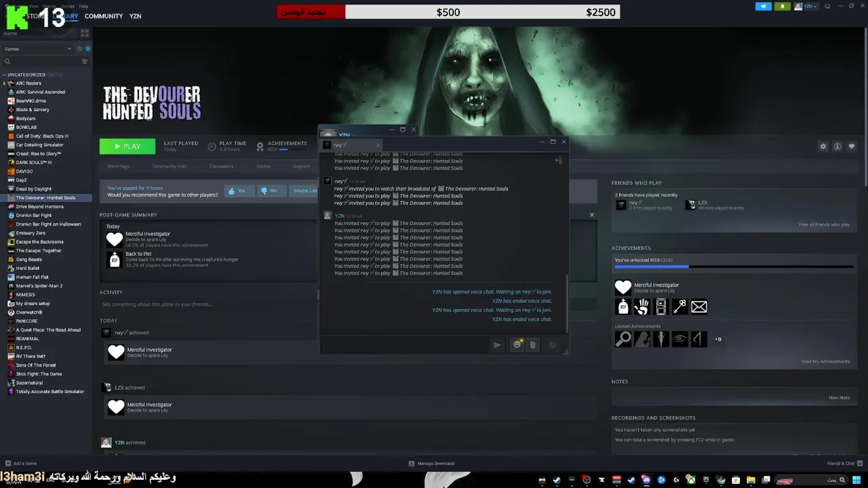Viewport: 868px width, 488px height.
Task: Expand the YZN account dropdown
Action: tap(806, 7)
